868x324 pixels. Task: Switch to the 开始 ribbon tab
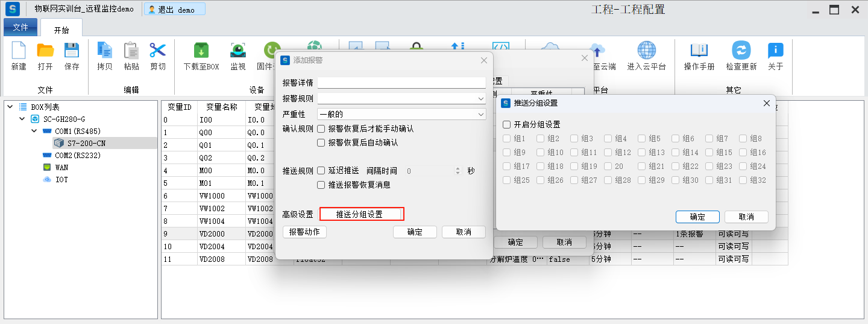[61, 30]
